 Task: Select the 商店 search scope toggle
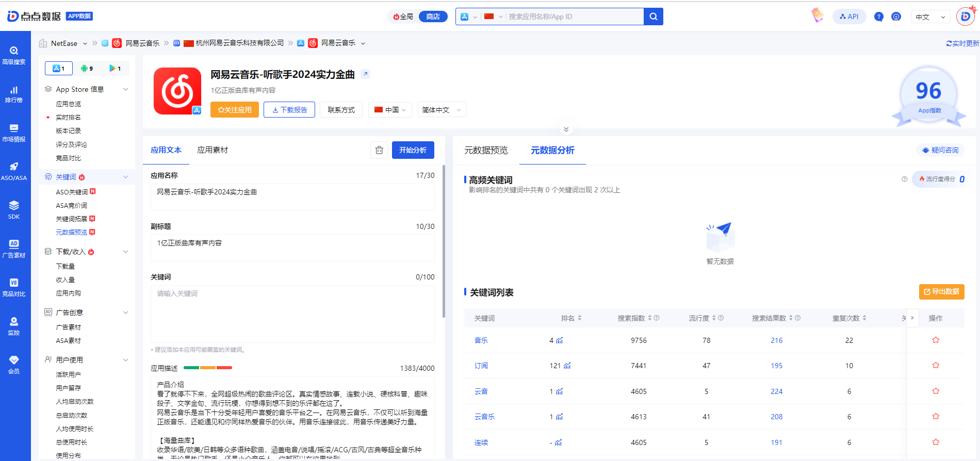click(433, 17)
